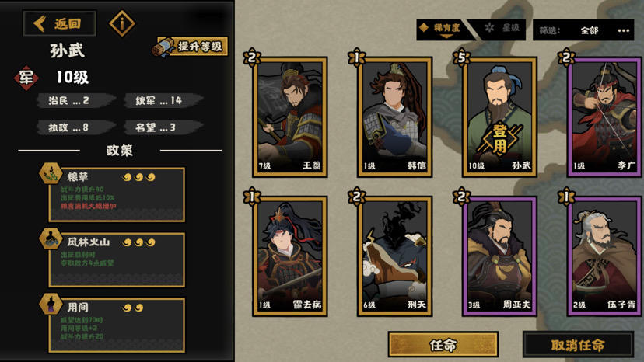
Task: Select the 用间 policy hexagon icon
Action: click(51, 304)
